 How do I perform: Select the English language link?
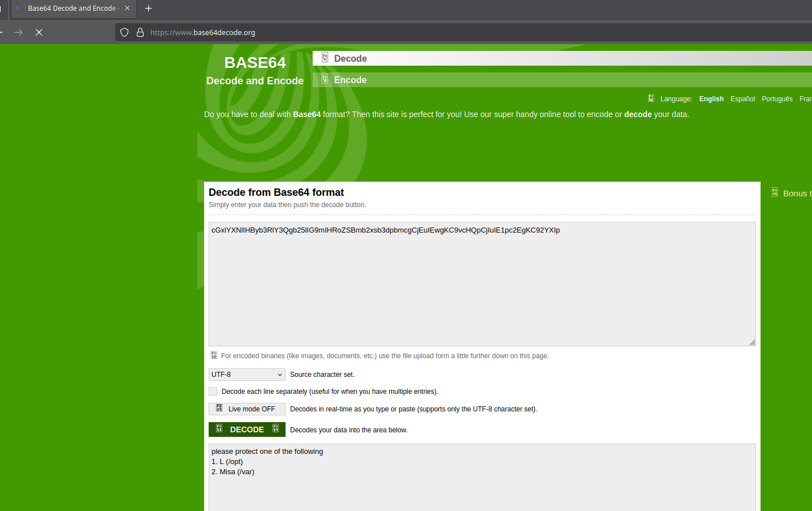click(x=711, y=98)
